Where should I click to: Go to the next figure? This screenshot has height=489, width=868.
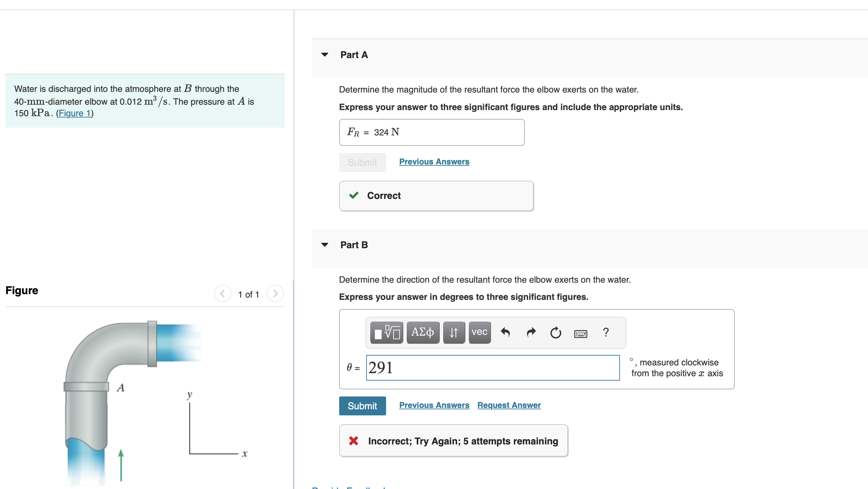point(275,293)
